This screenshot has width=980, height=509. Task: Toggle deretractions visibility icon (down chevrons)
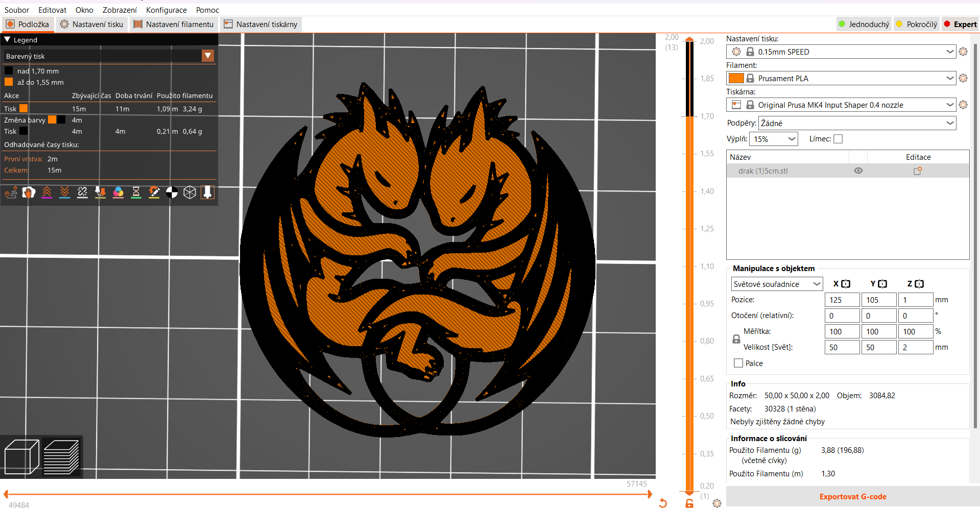(x=64, y=192)
